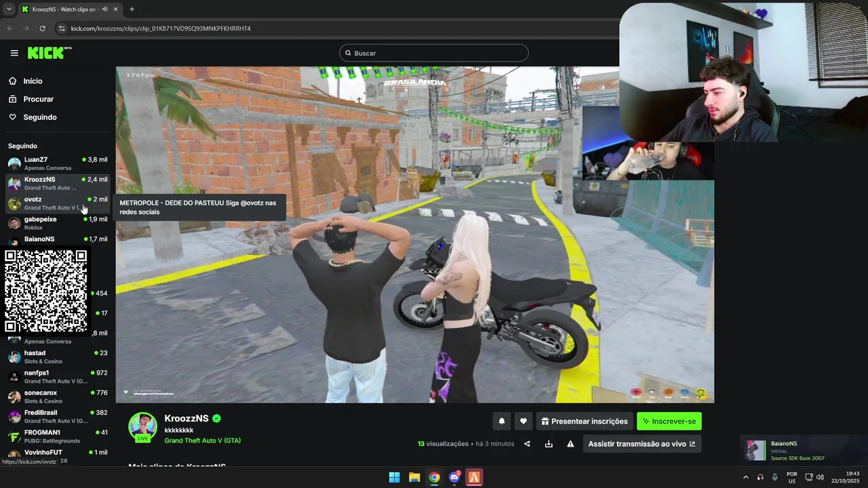Click the Inscrever-se button

point(669,421)
